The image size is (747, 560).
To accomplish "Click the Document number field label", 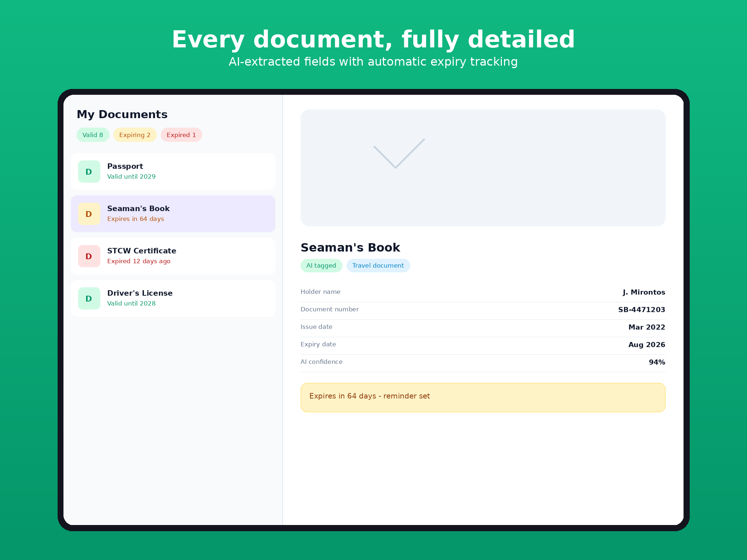I will 330,309.
